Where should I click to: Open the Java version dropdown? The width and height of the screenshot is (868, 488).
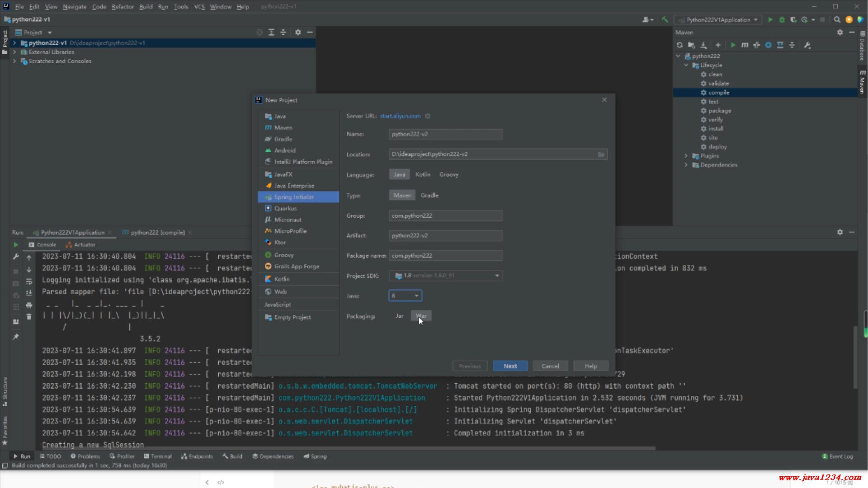[x=406, y=296]
